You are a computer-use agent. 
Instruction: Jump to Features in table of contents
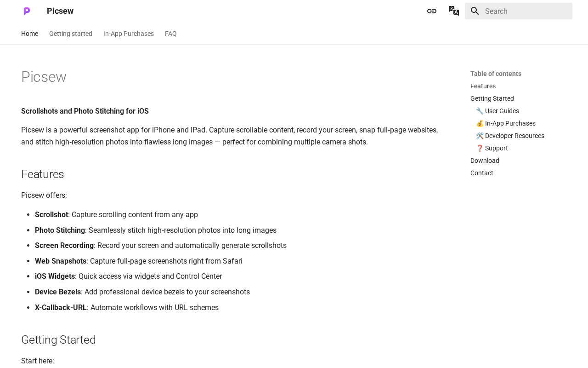tap(483, 86)
